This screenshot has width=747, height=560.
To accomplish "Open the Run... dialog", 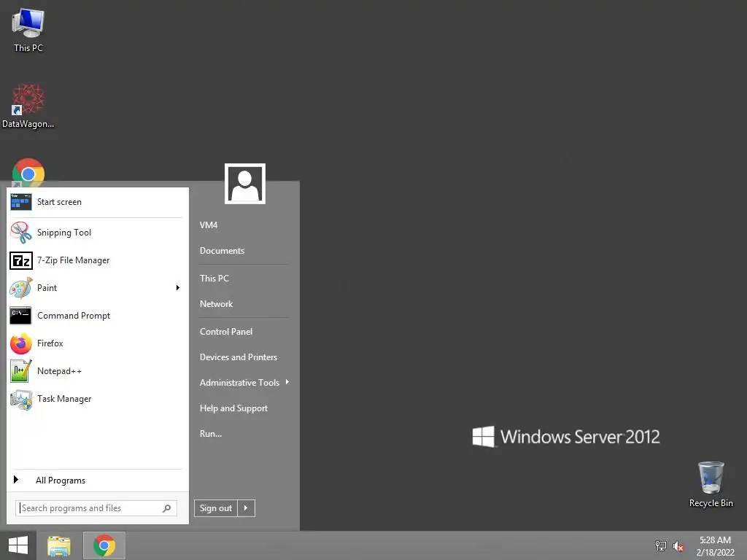I will (x=211, y=434).
